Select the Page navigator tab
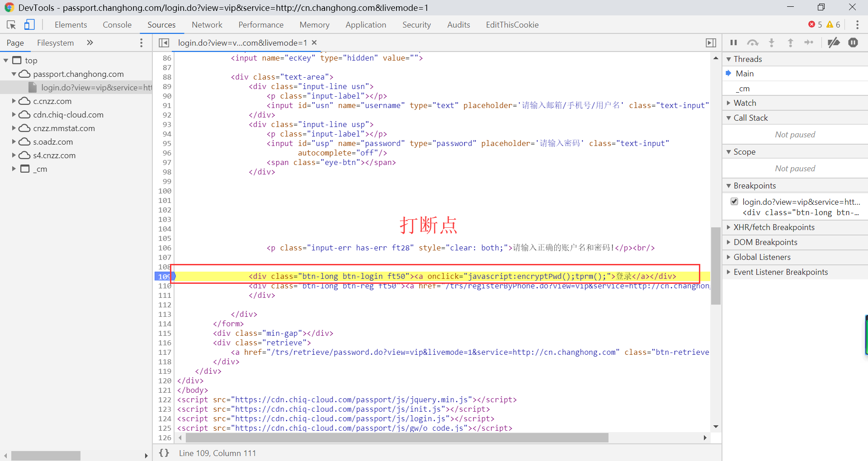This screenshot has height=461, width=868. (x=15, y=43)
